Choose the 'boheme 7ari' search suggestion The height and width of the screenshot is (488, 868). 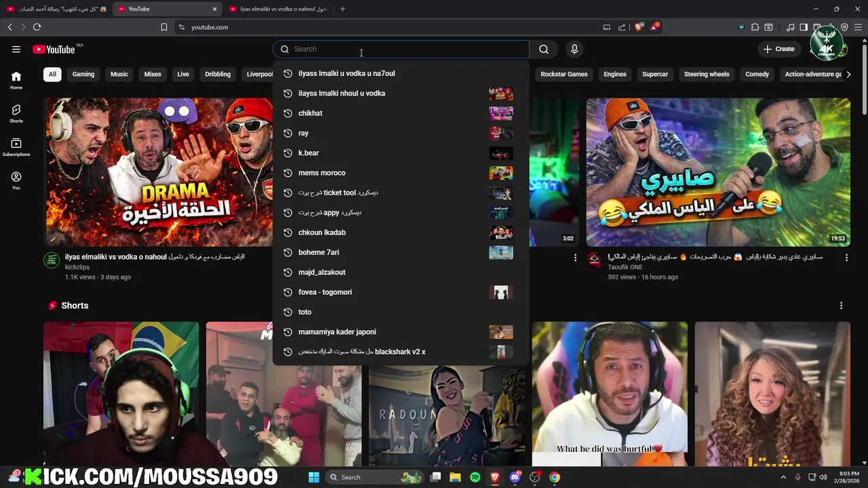(401, 252)
